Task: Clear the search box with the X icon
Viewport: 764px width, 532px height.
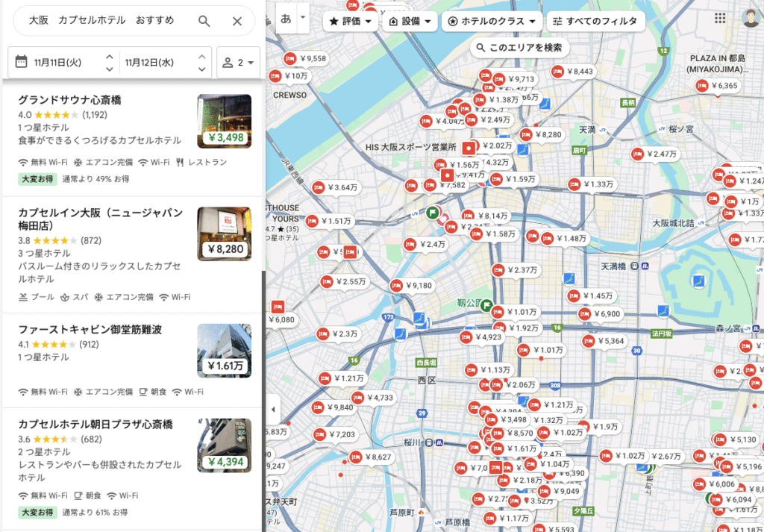Action: (237, 21)
